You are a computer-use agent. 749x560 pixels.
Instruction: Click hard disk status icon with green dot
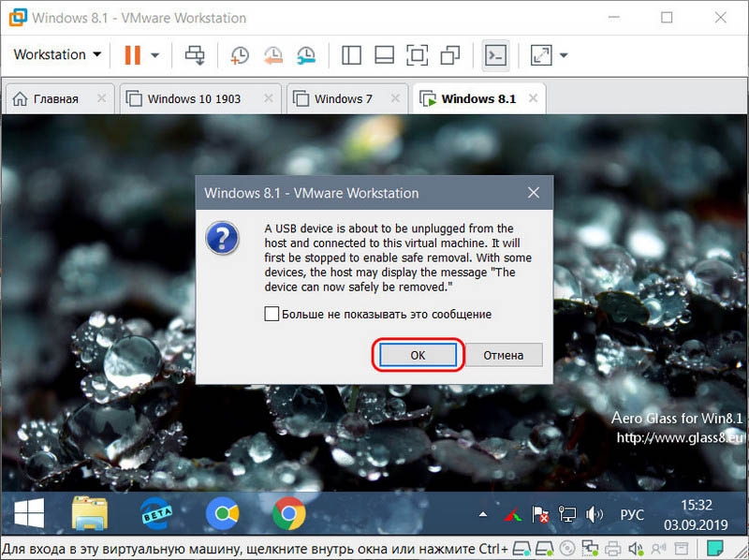(x=544, y=549)
